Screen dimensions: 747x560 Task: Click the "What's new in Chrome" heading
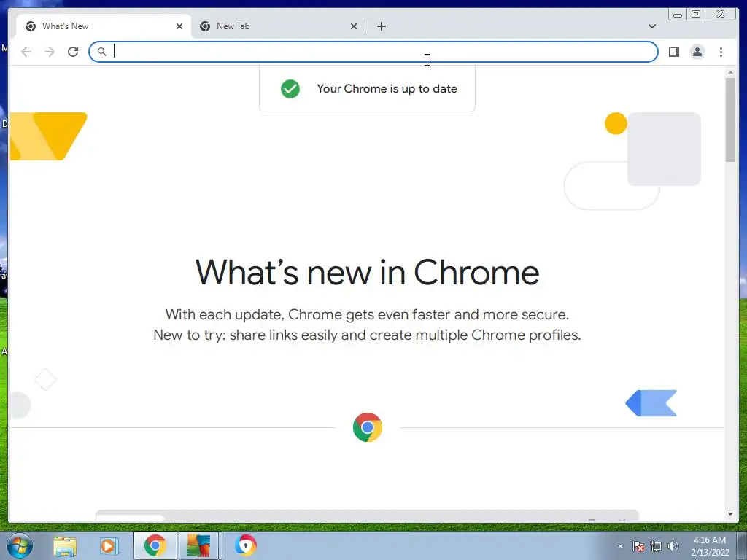click(367, 273)
